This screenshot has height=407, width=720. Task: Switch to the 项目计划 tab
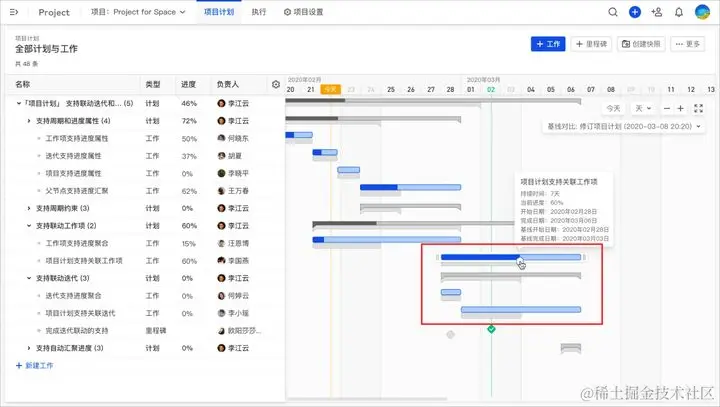click(x=219, y=12)
